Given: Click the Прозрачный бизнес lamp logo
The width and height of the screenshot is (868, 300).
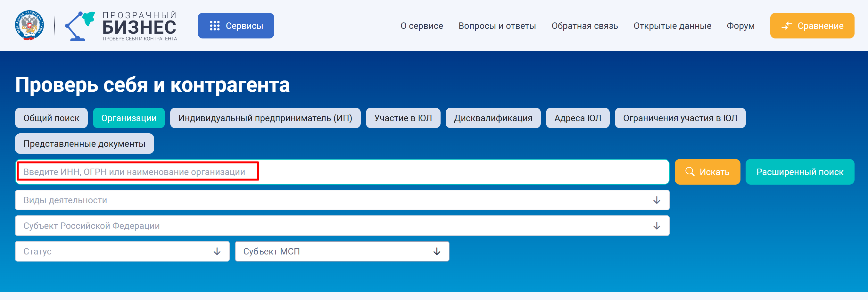Looking at the screenshot, I should (x=79, y=26).
